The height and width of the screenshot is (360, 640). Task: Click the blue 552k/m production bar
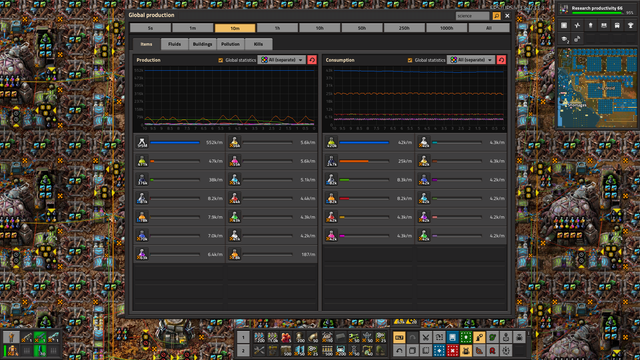click(x=175, y=142)
